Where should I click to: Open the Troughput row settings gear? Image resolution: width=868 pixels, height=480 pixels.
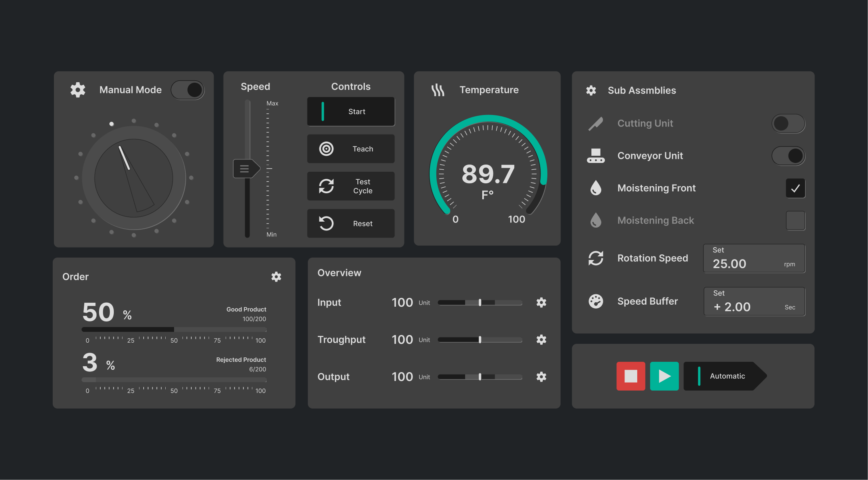point(541,340)
